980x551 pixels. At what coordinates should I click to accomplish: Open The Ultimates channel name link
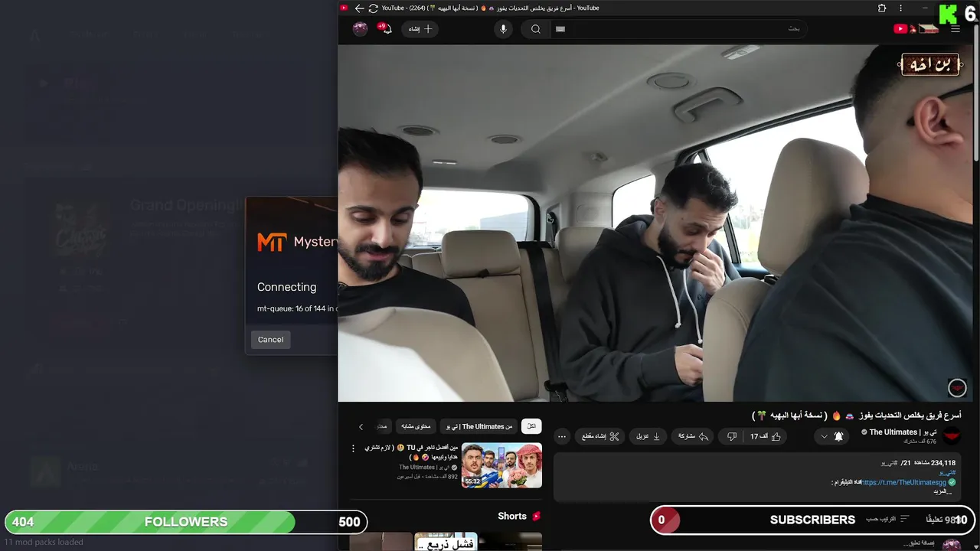pos(903,432)
